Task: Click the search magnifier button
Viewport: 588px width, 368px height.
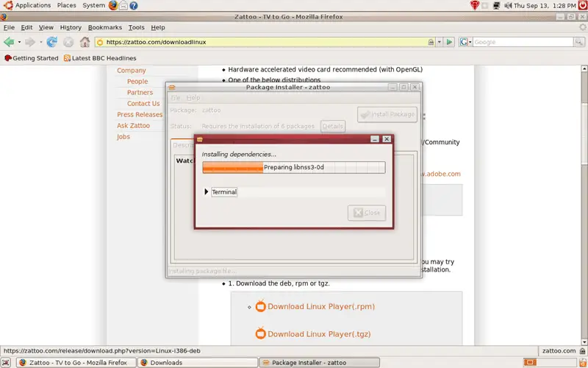Action: [x=579, y=42]
